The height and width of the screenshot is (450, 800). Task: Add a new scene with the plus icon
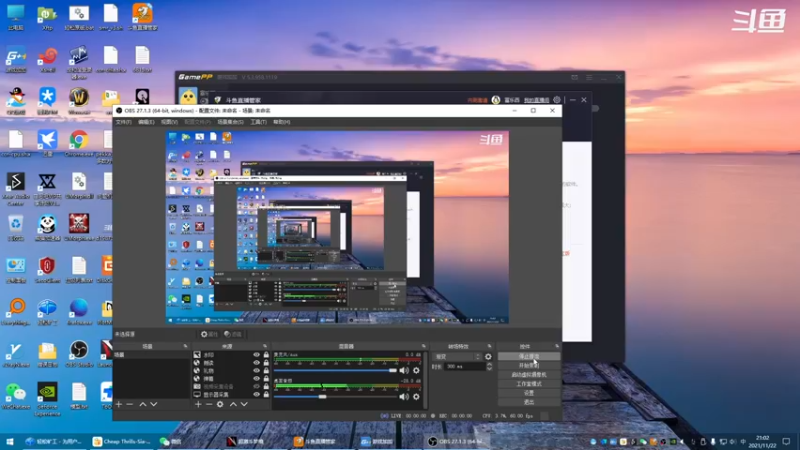coord(119,404)
